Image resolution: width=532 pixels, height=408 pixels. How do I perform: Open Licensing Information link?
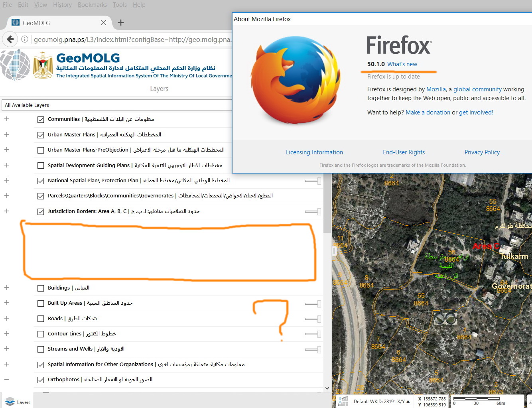tap(314, 152)
